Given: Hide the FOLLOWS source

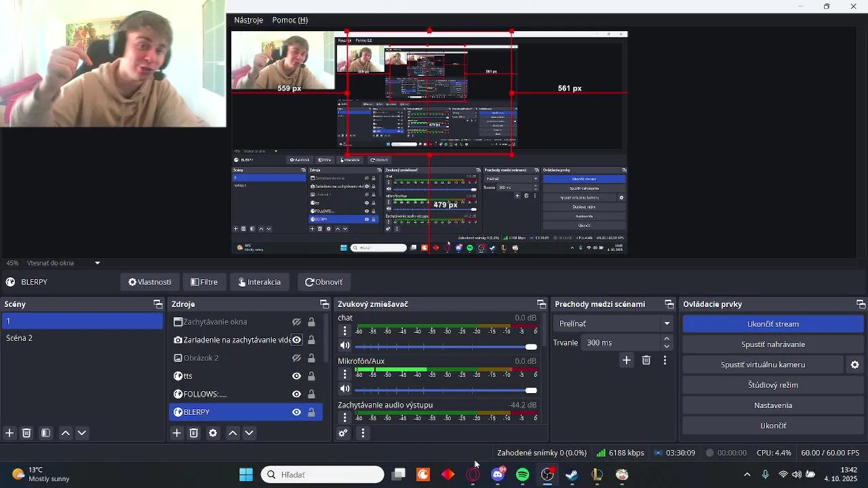Looking at the screenshot, I should (296, 394).
